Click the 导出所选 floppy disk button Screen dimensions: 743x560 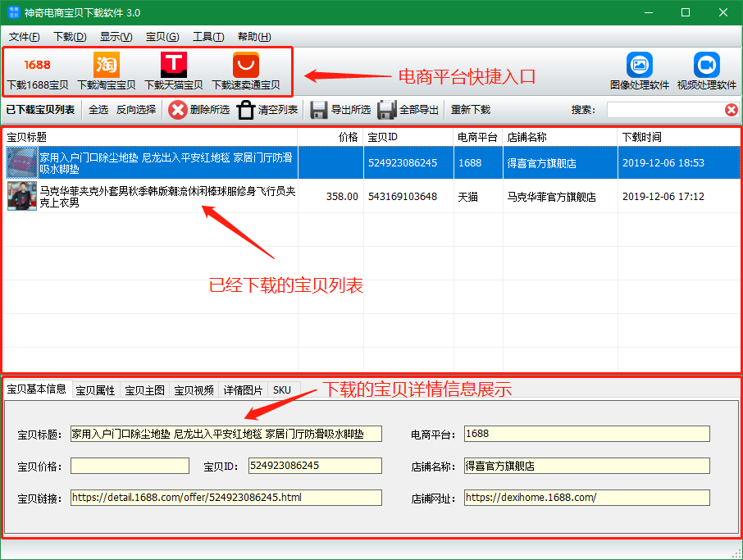tap(340, 110)
